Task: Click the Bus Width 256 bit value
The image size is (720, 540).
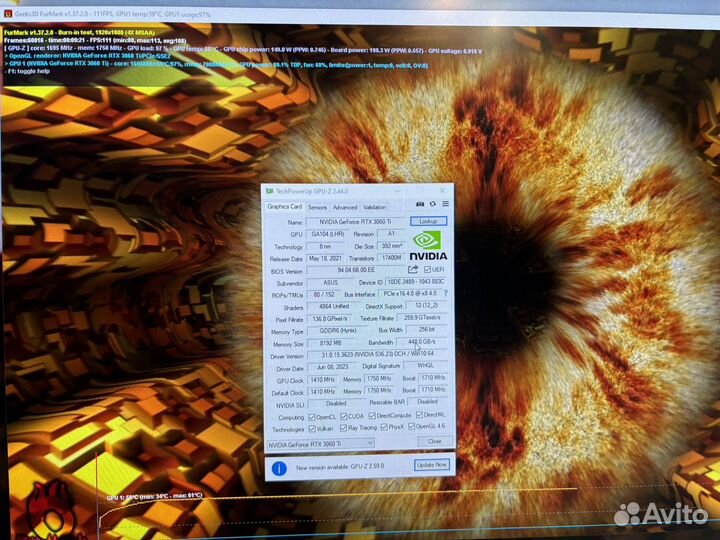Action: click(x=427, y=329)
